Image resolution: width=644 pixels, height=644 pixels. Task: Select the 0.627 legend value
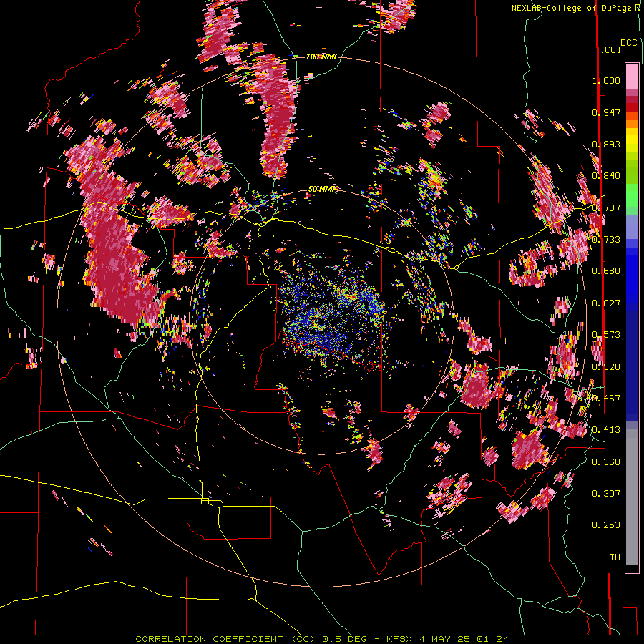(x=606, y=303)
